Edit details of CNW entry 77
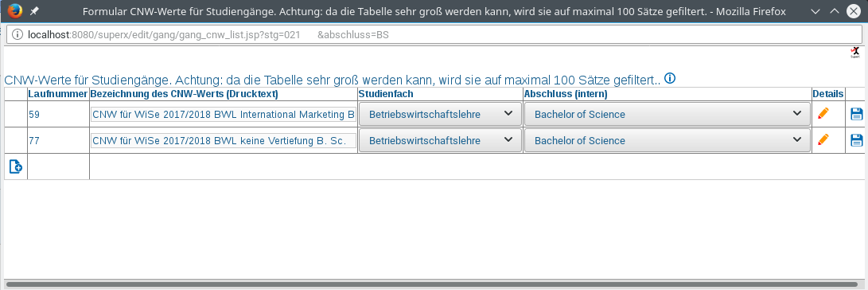This screenshot has width=868, height=290. coord(823,139)
